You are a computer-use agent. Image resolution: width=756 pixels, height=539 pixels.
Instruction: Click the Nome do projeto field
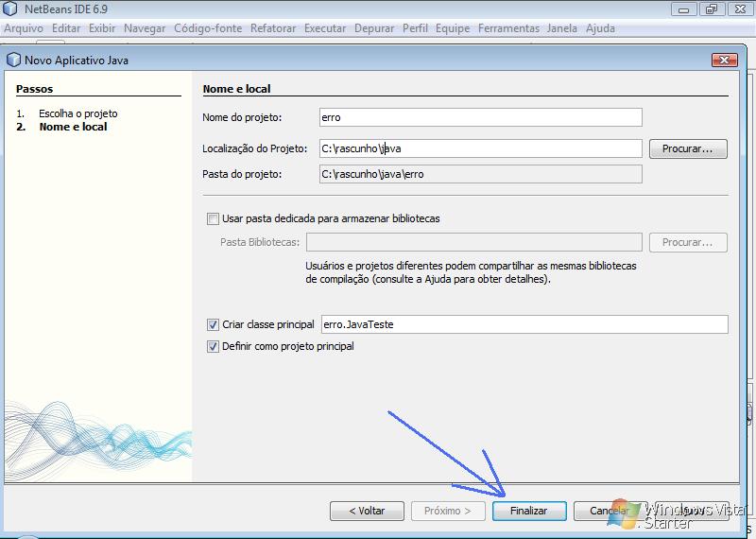click(481, 117)
